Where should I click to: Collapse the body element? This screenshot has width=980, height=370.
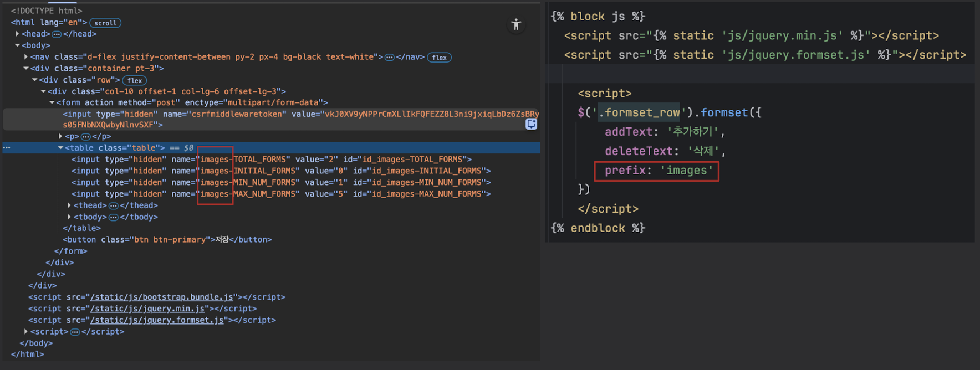tap(17, 45)
